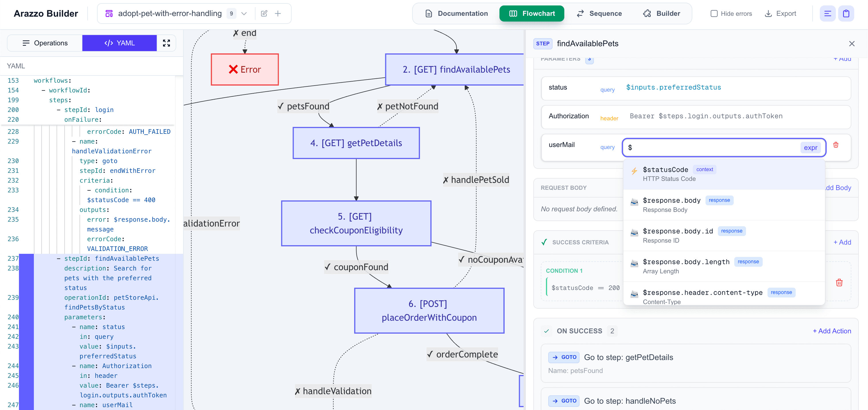This screenshot has height=410, width=868.
Task: Enable the Hide errors checkbox
Action: click(x=714, y=13)
